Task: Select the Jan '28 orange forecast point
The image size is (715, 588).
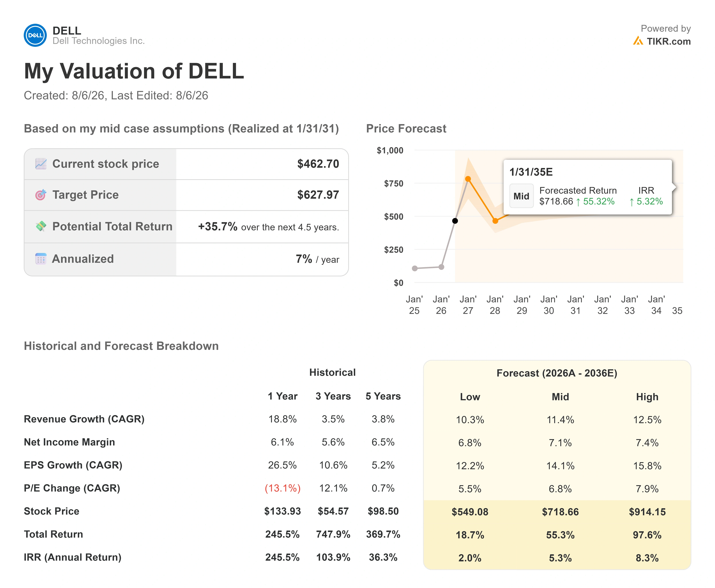Action: [x=495, y=221]
